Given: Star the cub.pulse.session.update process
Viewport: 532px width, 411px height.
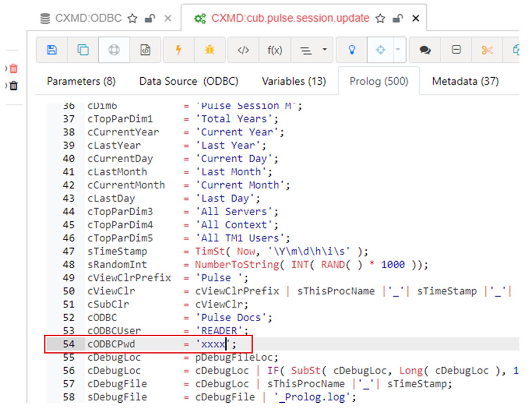Looking at the screenshot, I should tap(380, 18).
